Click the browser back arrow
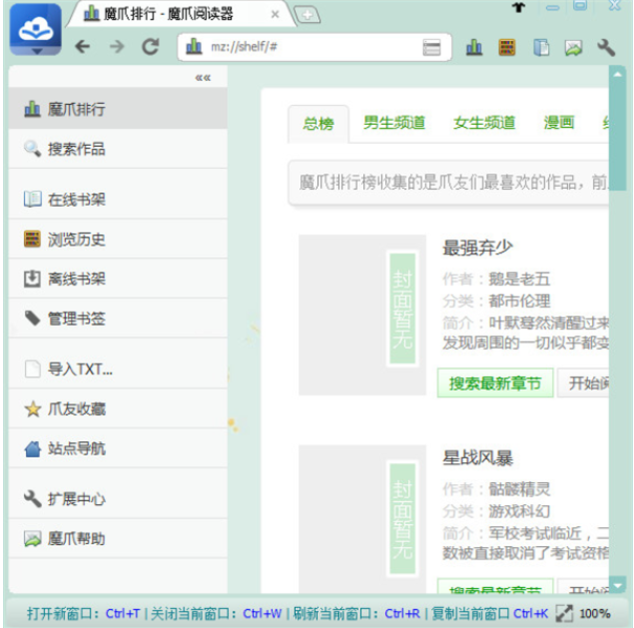This screenshot has height=628, width=634. [x=82, y=47]
